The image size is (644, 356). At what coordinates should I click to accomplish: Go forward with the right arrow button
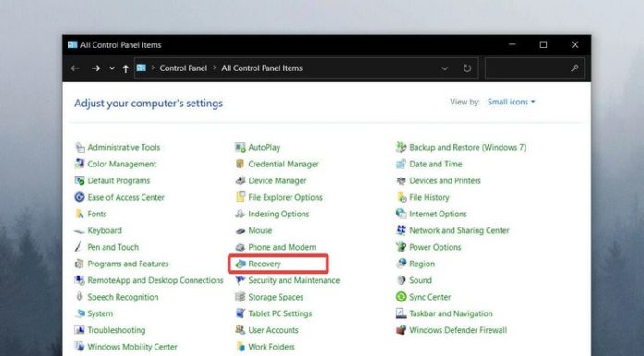(95, 68)
